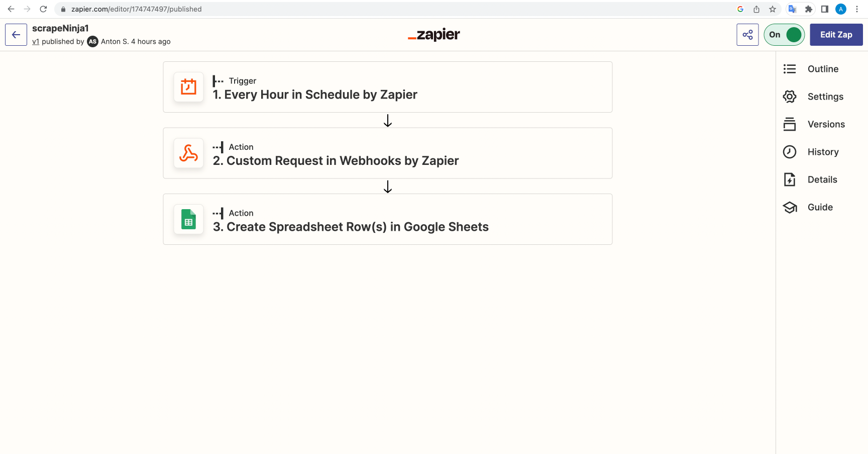868x454 pixels.
Task: Click the Versions sidebar icon
Action: point(789,124)
